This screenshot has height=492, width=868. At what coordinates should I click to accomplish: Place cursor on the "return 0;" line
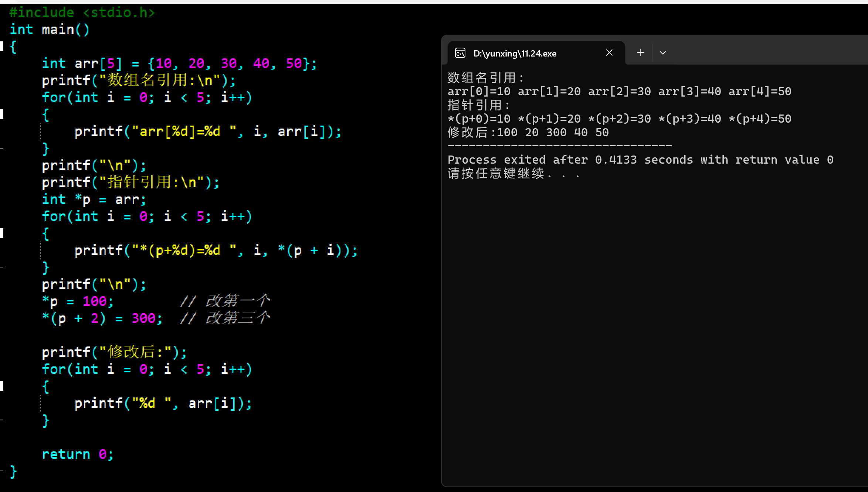click(78, 454)
